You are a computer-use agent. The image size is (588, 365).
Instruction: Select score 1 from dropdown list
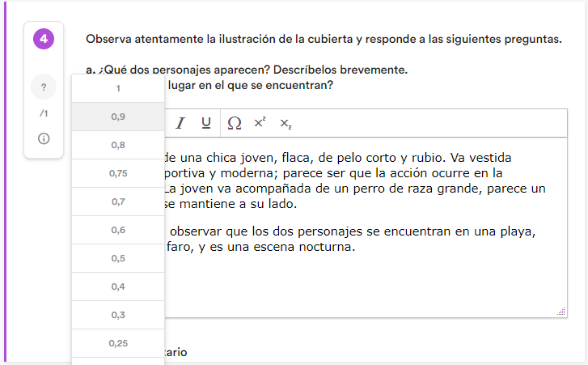(118, 88)
